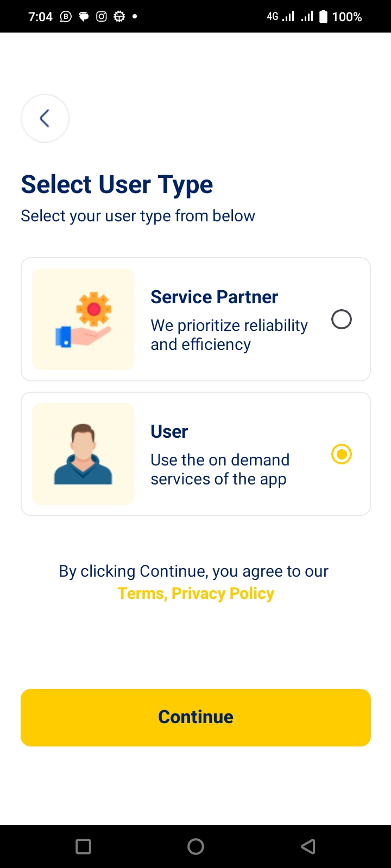Tap 'Use the on demand services' description
This screenshot has width=391, height=868.
(x=219, y=469)
